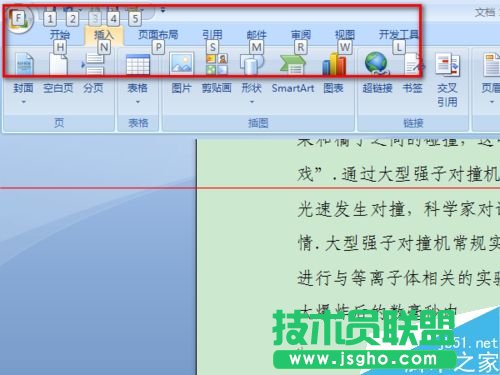
Task: Open the 开发工具 (Developer) tab
Action: (x=399, y=35)
